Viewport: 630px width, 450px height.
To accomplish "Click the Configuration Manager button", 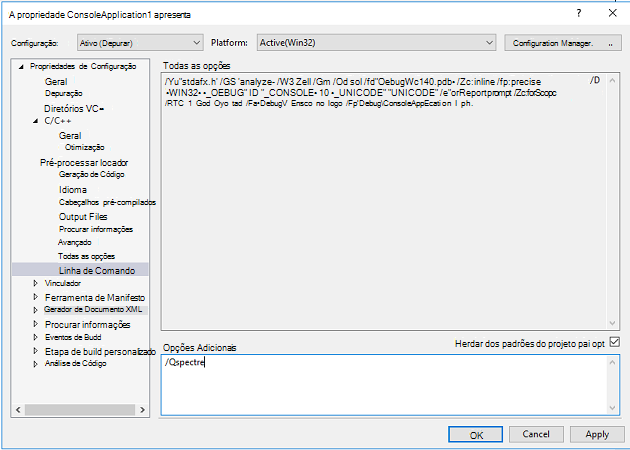I will coord(563,43).
